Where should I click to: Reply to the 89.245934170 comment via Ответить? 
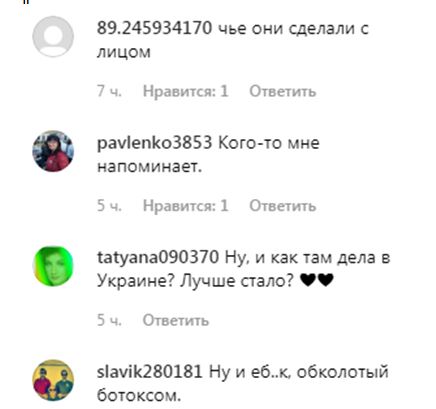click(283, 91)
